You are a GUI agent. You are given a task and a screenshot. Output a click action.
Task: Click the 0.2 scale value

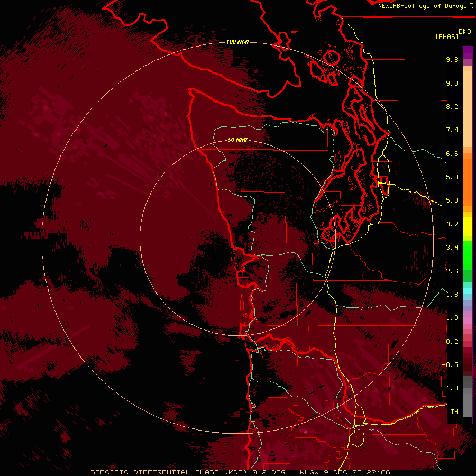tap(452, 342)
